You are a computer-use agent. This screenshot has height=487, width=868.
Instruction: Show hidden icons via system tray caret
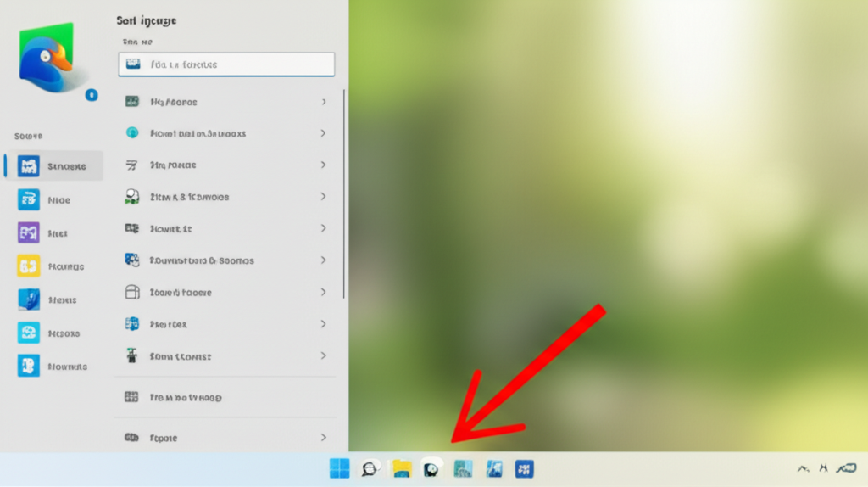click(802, 468)
